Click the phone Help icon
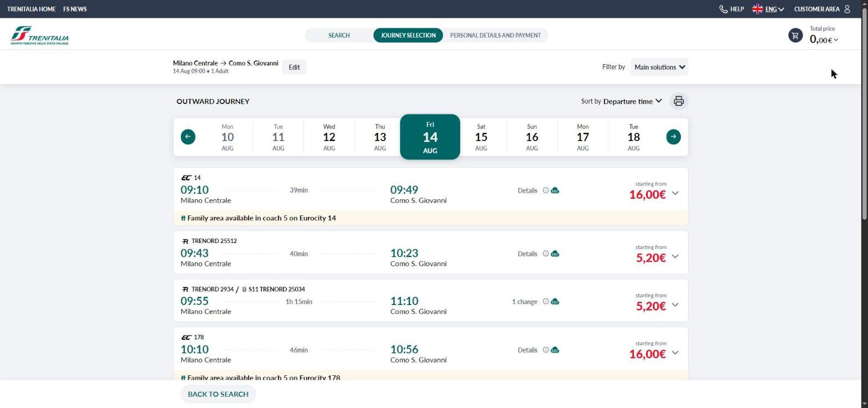 [723, 9]
